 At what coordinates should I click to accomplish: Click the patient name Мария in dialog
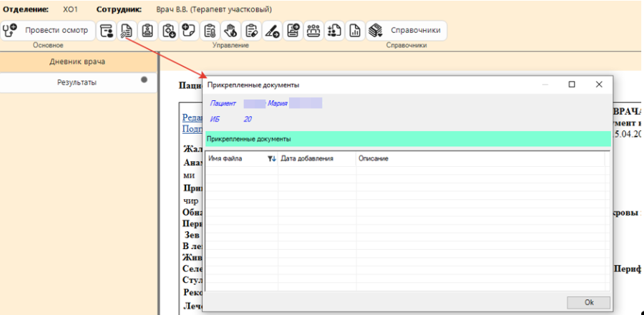click(278, 104)
